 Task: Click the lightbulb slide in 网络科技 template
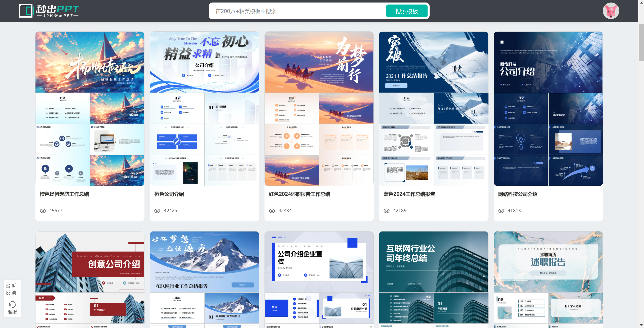coord(521,139)
